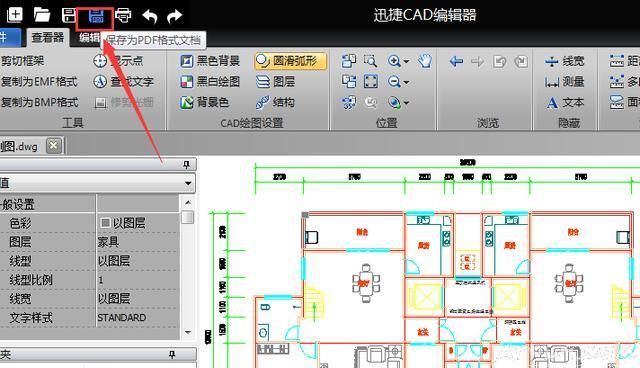The height and width of the screenshot is (368, 640).
Task: Click the fourth icon in the 浏览 group
Action: tap(521, 62)
